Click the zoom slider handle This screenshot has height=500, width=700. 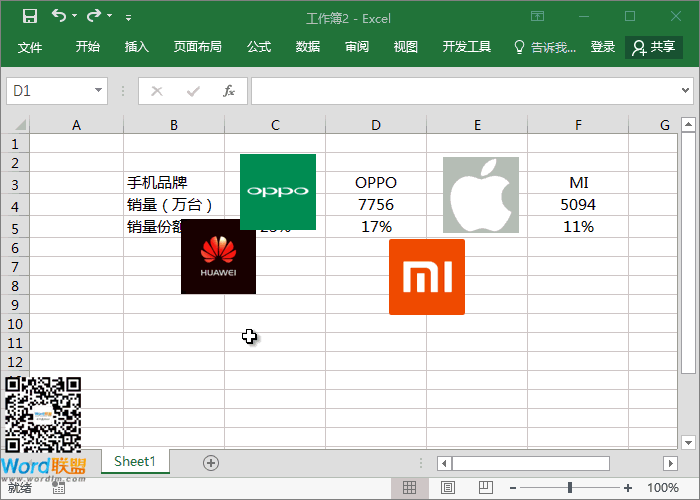click(x=570, y=488)
